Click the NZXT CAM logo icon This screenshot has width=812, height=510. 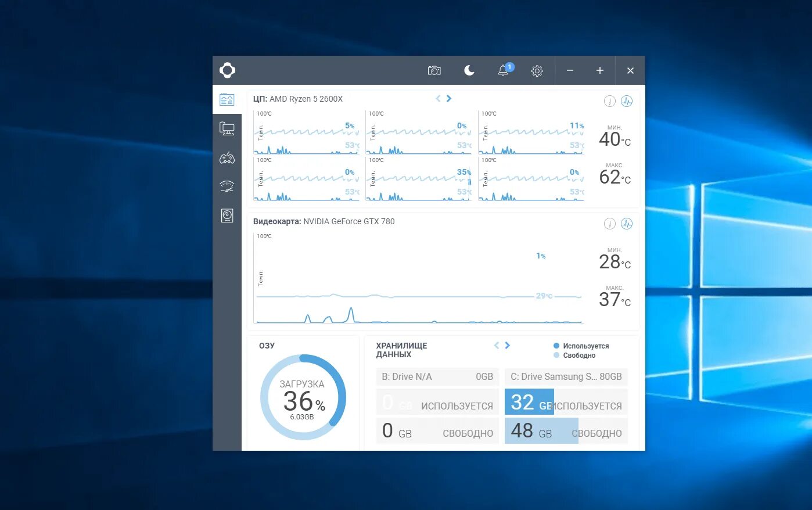pos(227,70)
